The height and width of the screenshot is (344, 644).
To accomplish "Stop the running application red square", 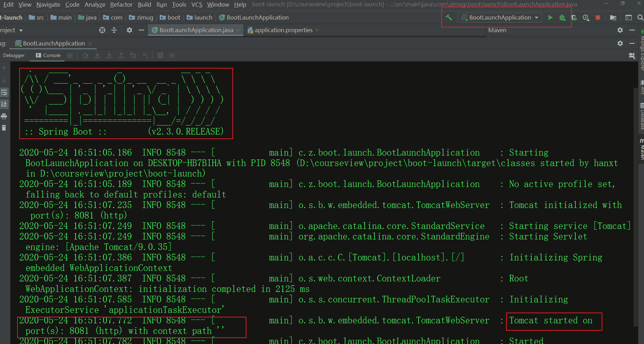I will [598, 17].
